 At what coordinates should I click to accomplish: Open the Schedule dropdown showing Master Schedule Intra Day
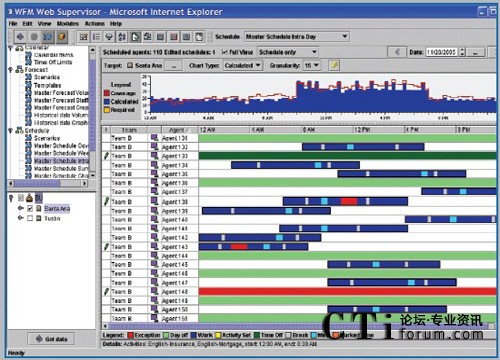(297, 36)
